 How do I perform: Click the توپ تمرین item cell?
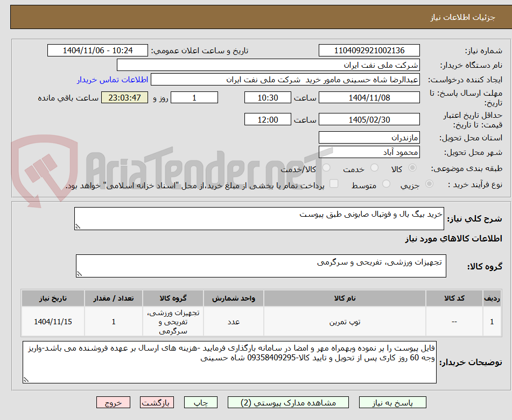pos(345,322)
